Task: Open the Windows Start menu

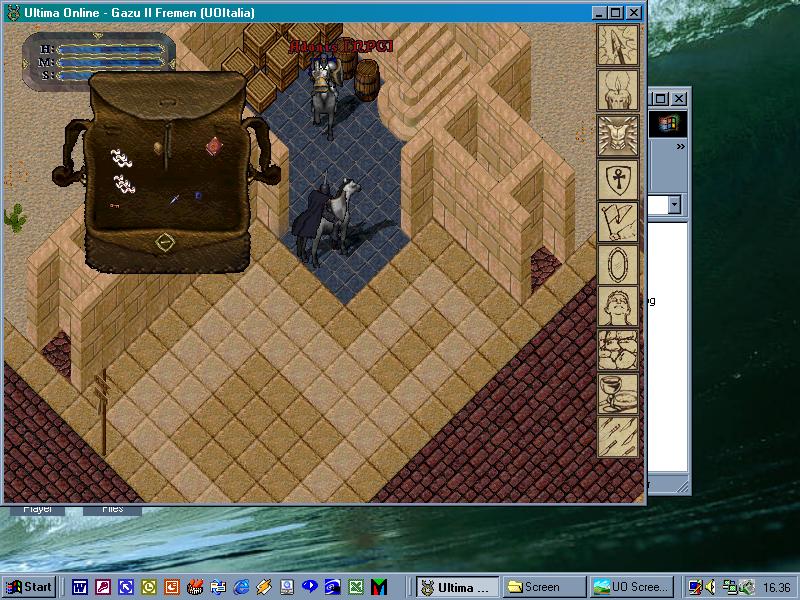Action: [x=29, y=587]
